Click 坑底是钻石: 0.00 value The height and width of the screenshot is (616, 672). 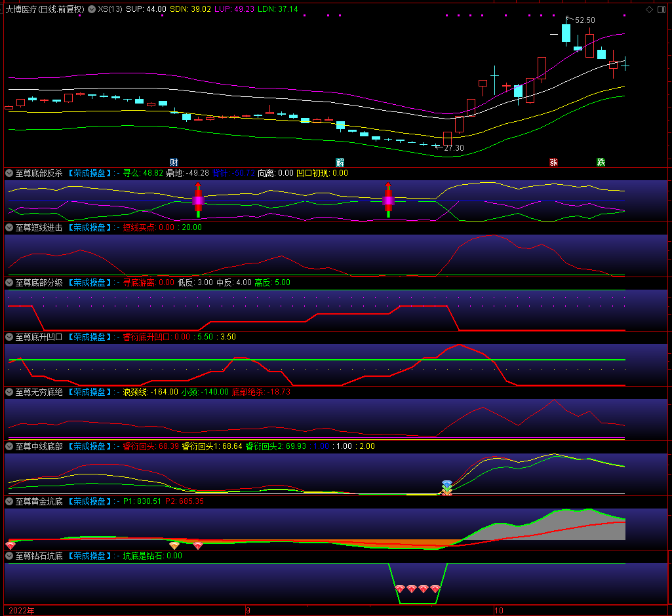point(153,556)
